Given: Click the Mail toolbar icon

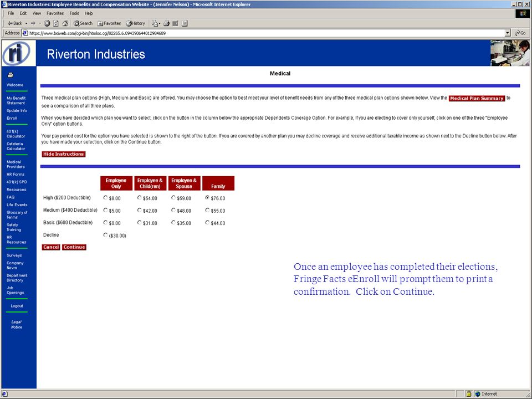Looking at the screenshot, I should 155,23.
